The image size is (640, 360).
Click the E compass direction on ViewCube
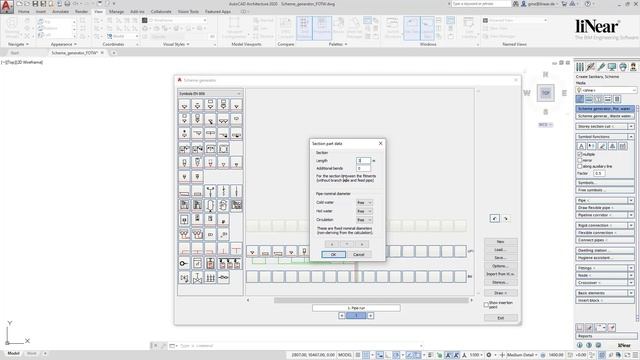pyautogui.click(x=564, y=93)
